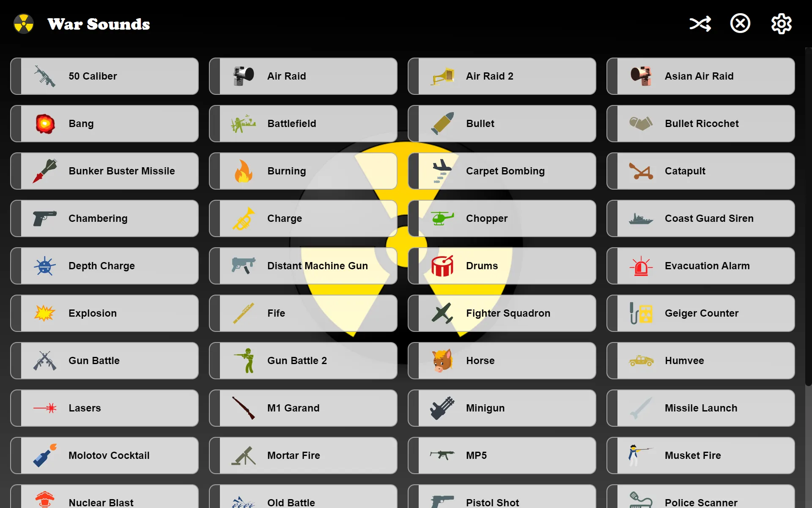Select the War Sounds app logo
Screen dimensions: 812x508
pos(23,23)
